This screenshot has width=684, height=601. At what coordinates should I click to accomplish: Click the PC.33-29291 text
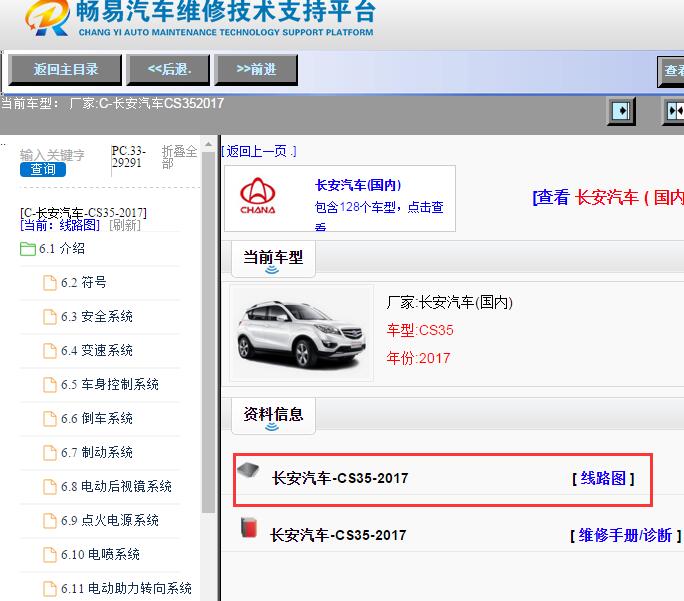pos(128,157)
